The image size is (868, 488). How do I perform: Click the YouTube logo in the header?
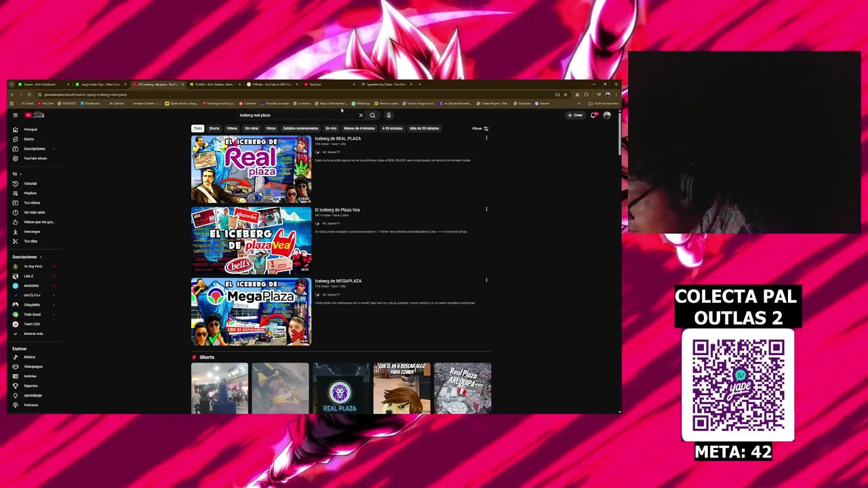(x=35, y=115)
